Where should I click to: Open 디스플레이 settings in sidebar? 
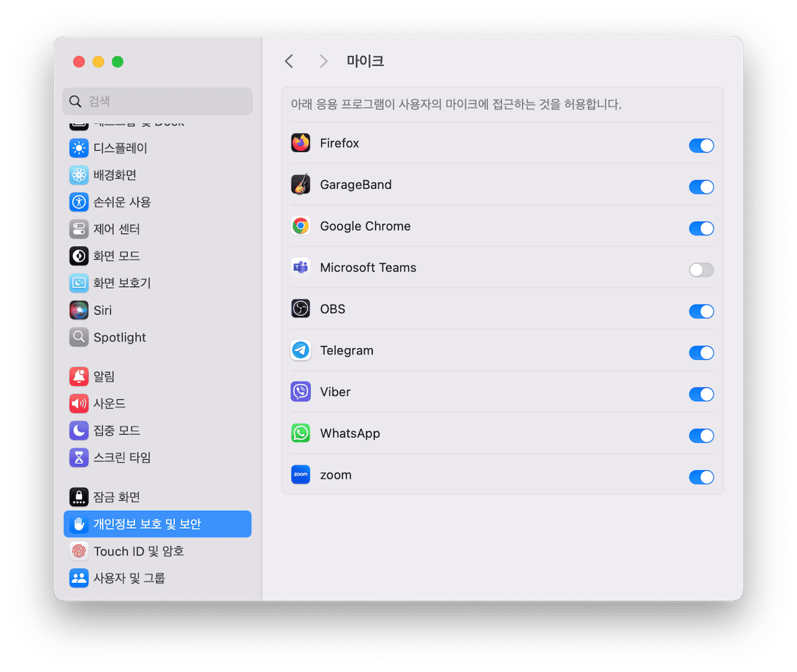coord(120,148)
